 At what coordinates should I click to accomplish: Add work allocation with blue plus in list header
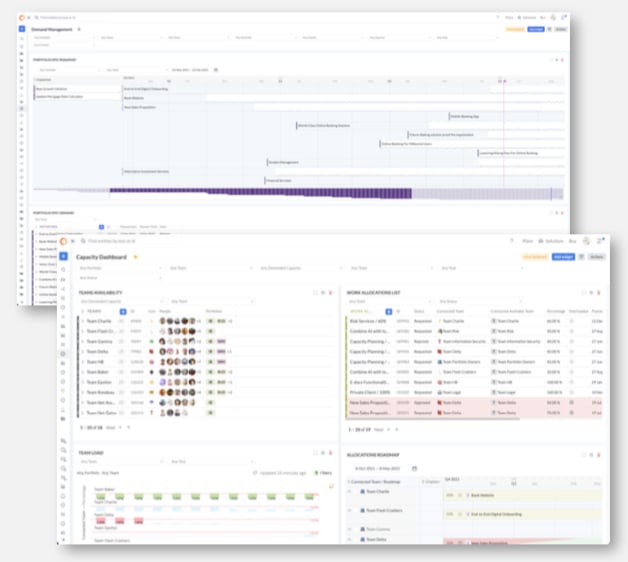[388, 311]
